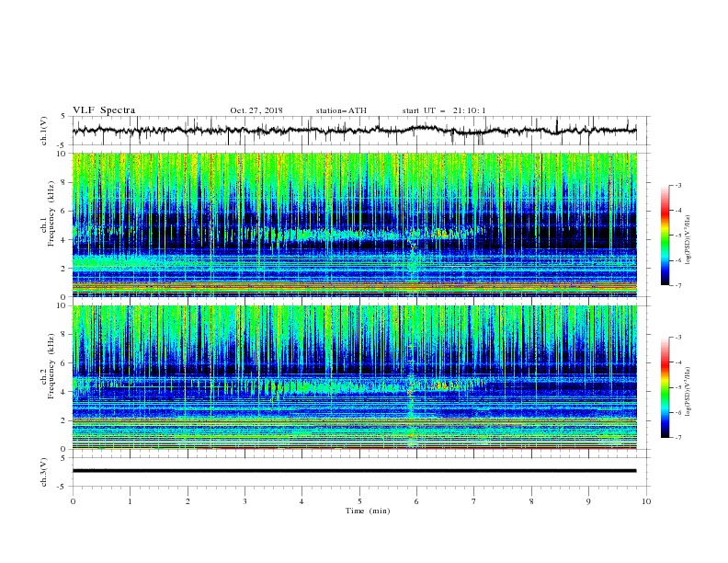Image resolution: width=728 pixels, height=563 pixels.
Task: Click time-axis tick label "0"
Action: coord(73,501)
